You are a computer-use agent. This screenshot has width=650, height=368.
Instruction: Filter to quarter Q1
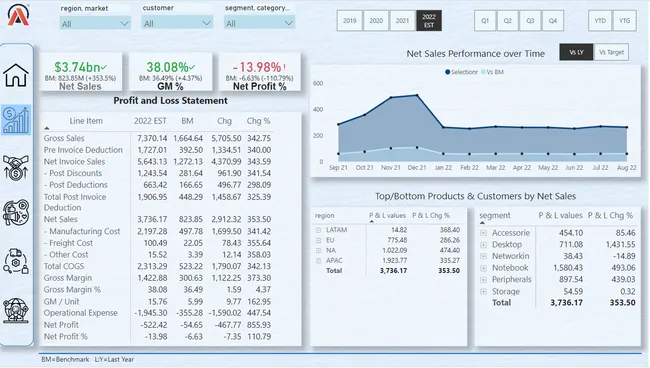pyautogui.click(x=485, y=20)
